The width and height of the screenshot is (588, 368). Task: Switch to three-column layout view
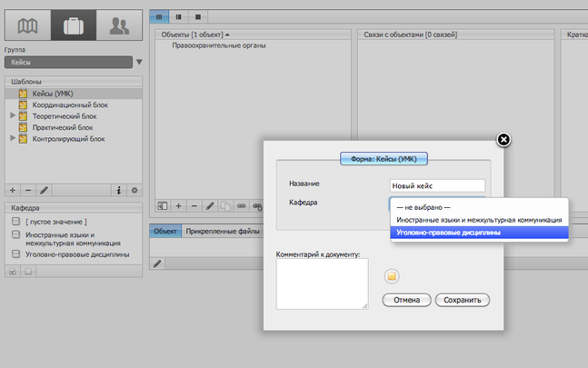click(159, 17)
